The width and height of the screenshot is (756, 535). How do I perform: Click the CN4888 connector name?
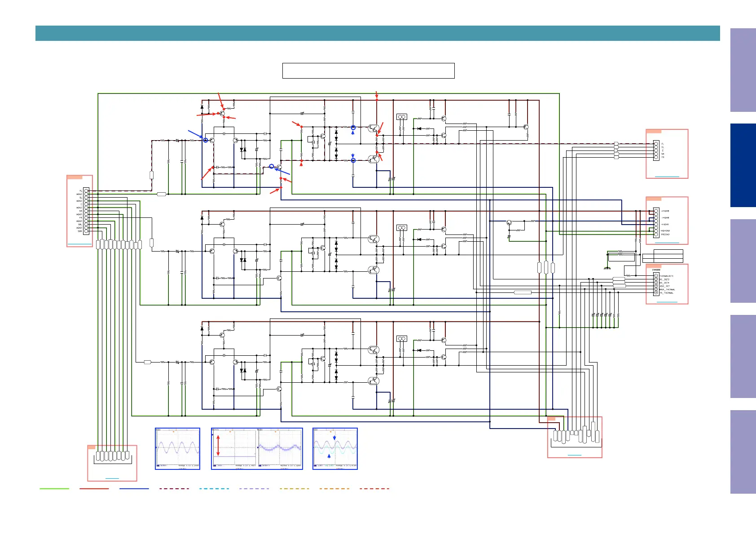[x=656, y=270]
